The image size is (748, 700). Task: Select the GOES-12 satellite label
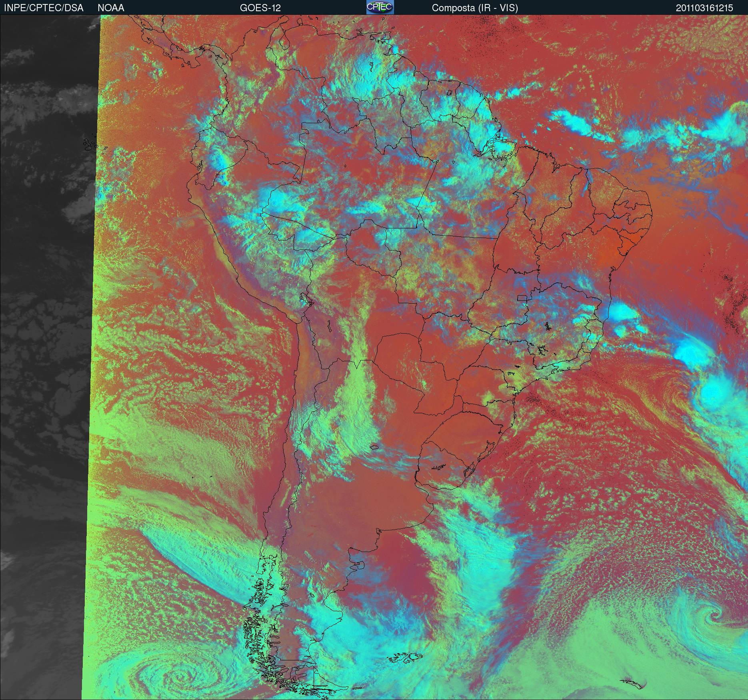(x=260, y=8)
